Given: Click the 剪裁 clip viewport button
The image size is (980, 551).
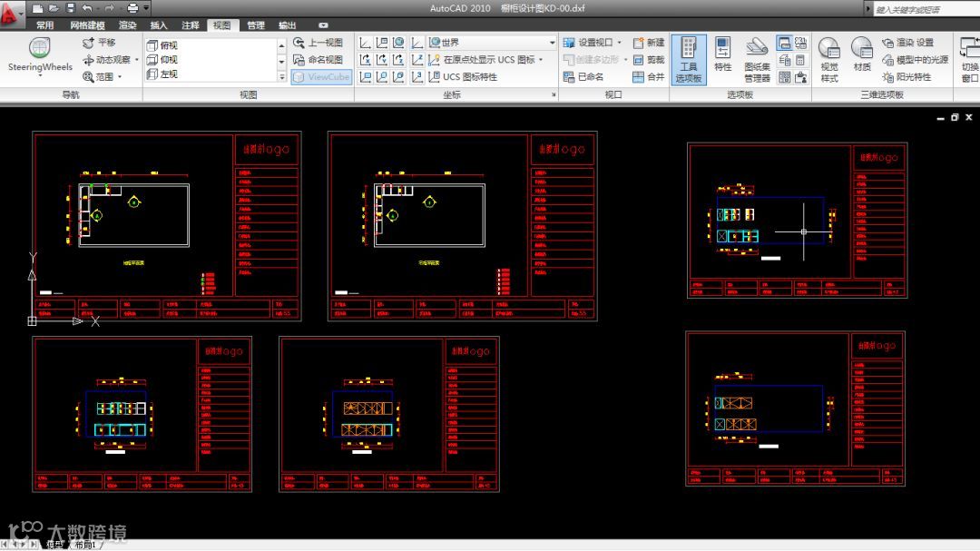Looking at the screenshot, I should (649, 59).
